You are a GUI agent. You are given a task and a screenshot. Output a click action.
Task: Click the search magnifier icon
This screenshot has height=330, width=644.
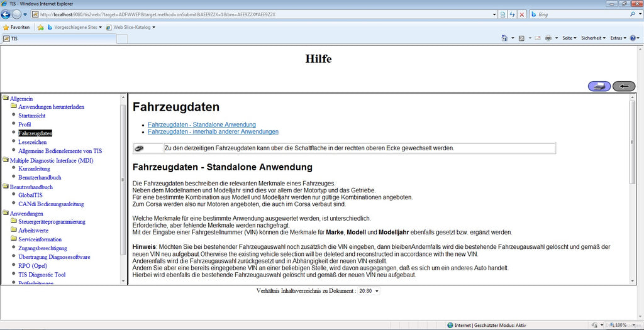(x=633, y=14)
